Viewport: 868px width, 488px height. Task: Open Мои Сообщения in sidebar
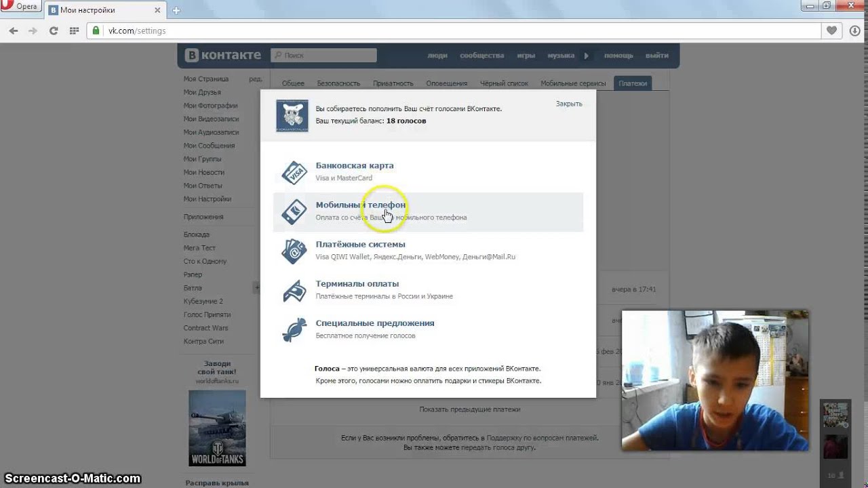click(x=209, y=146)
